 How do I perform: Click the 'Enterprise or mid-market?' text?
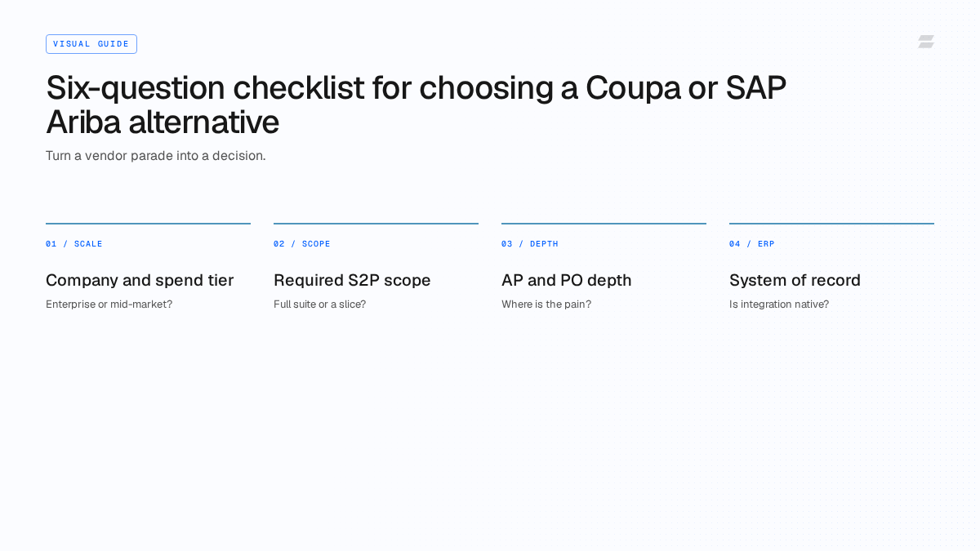click(109, 304)
